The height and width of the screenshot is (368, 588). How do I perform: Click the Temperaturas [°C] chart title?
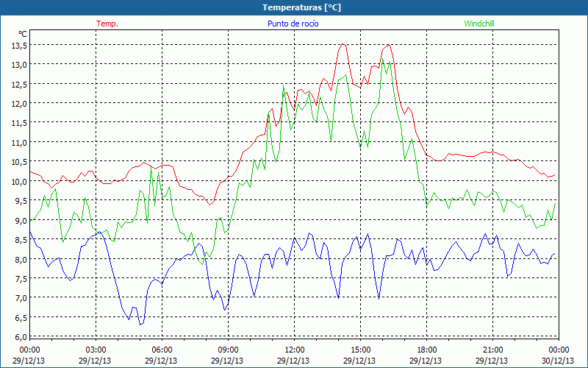coord(301,7)
